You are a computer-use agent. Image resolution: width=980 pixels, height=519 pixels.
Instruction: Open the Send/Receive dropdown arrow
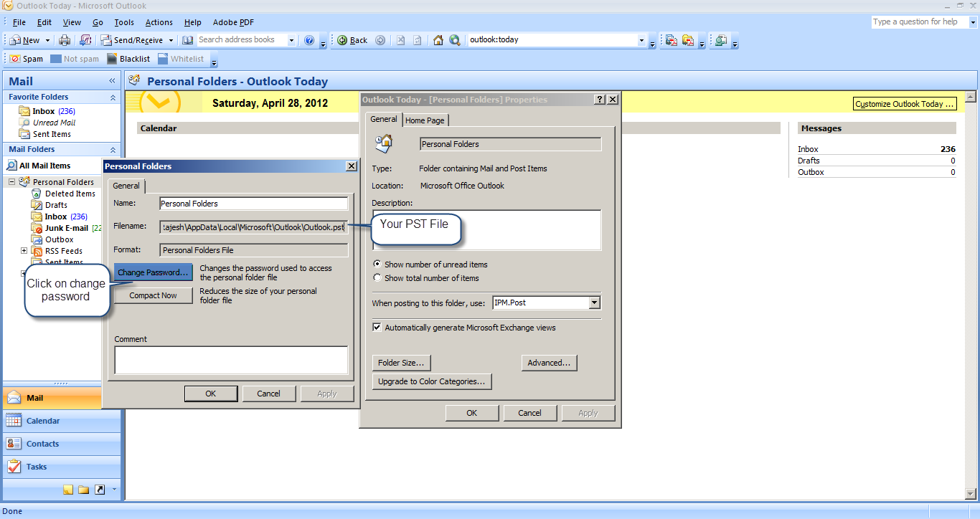click(x=170, y=40)
